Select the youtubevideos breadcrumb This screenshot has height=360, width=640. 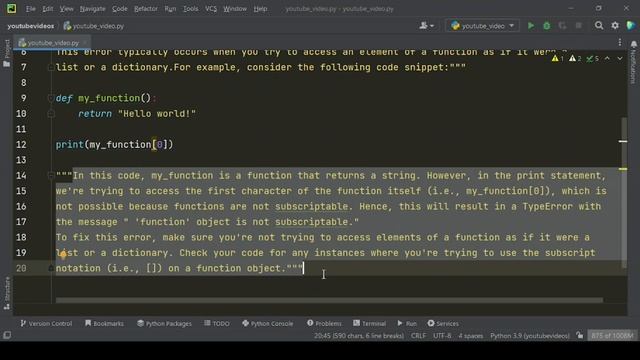(31, 26)
